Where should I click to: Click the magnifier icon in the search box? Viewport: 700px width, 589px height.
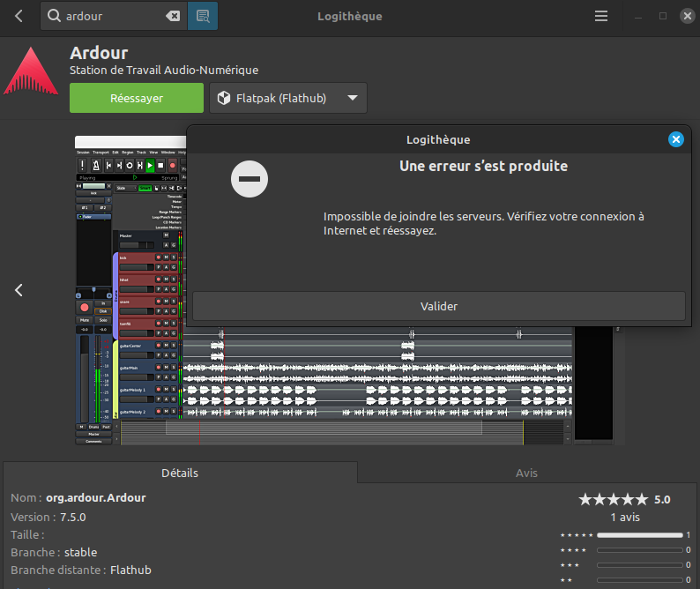click(55, 16)
